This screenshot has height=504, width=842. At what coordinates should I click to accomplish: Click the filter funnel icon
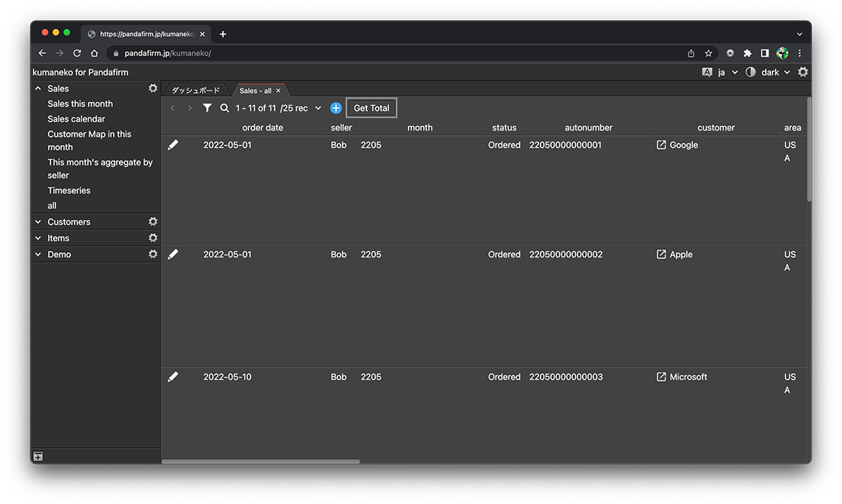point(208,108)
